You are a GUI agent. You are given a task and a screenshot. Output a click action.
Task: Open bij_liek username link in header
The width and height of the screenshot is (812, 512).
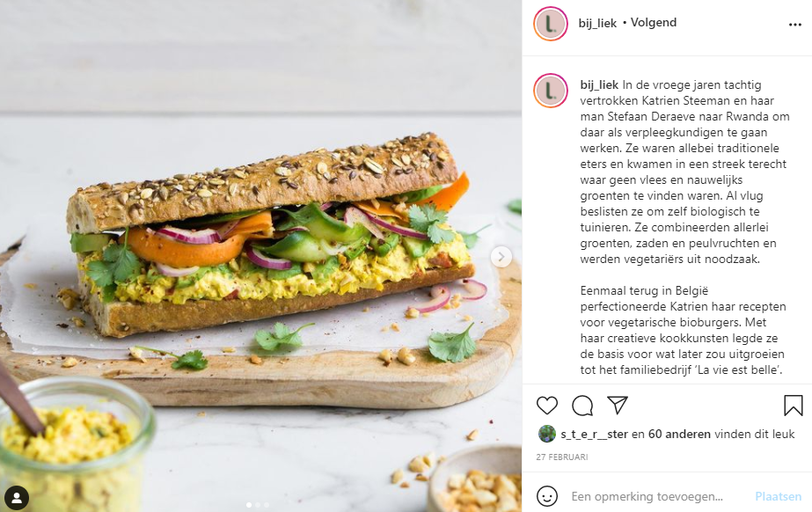[x=597, y=23]
